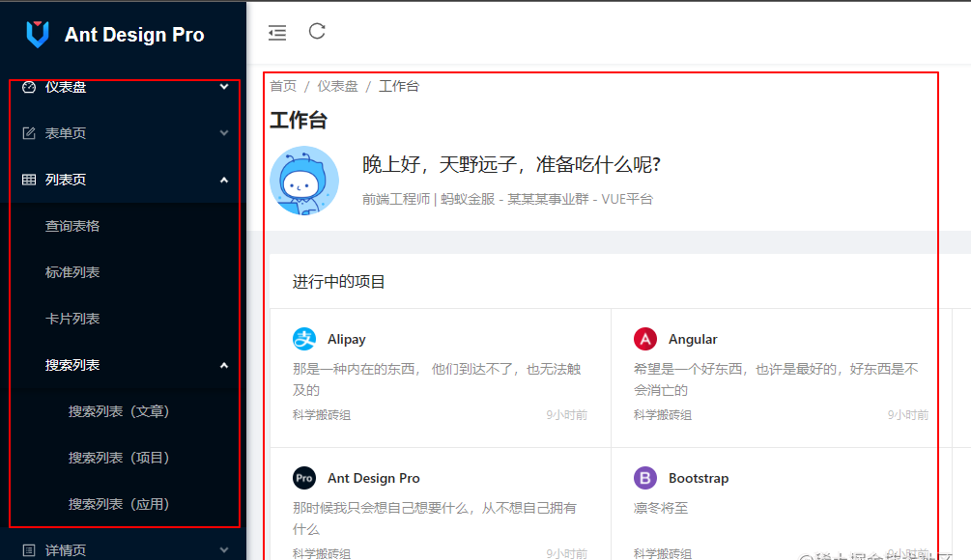The height and width of the screenshot is (560, 971).
Task: Click the 前端工程师 job description line
Action: pyautogui.click(x=508, y=199)
